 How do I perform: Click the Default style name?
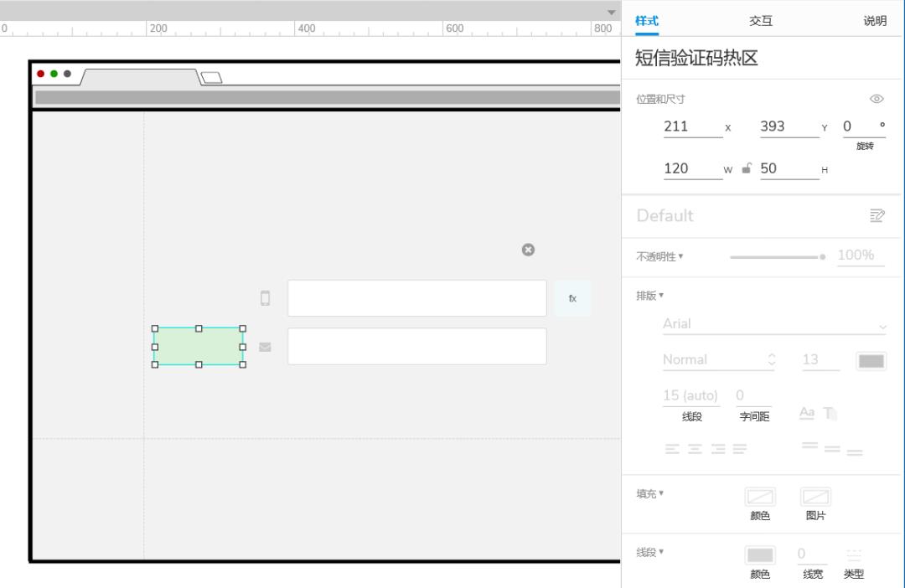(x=665, y=216)
